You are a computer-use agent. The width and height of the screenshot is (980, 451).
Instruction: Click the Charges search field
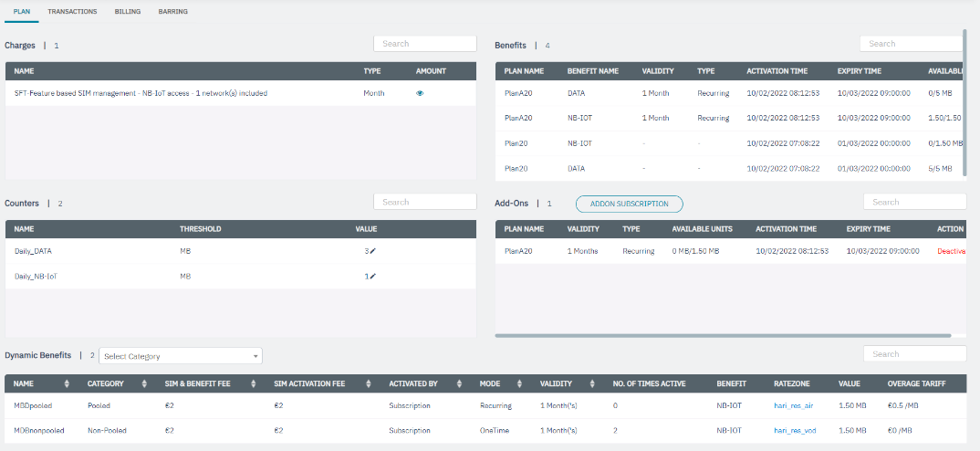(x=425, y=44)
